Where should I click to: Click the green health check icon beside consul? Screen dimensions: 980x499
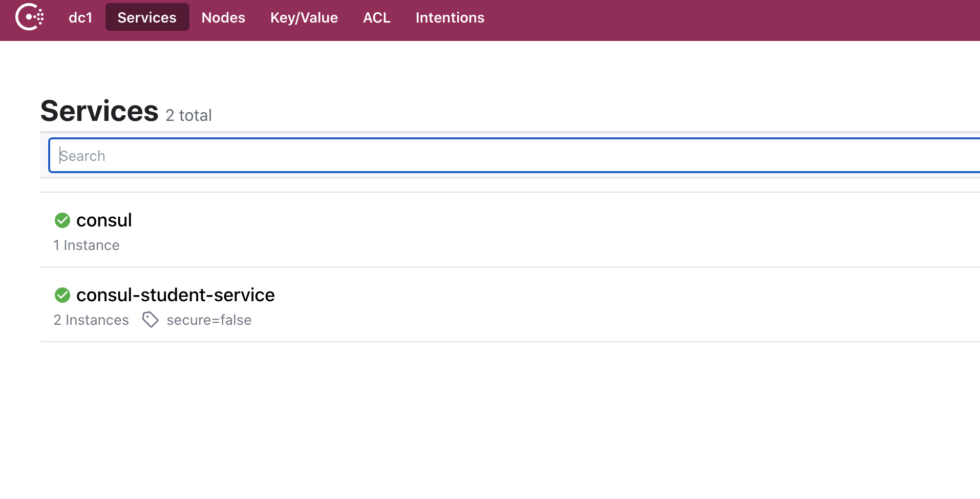[62, 220]
